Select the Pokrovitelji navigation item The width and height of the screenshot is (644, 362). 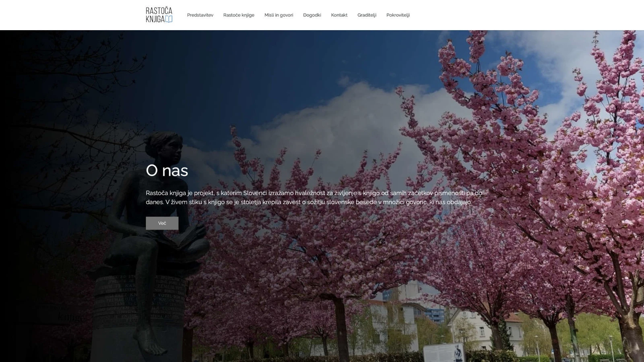398,15
